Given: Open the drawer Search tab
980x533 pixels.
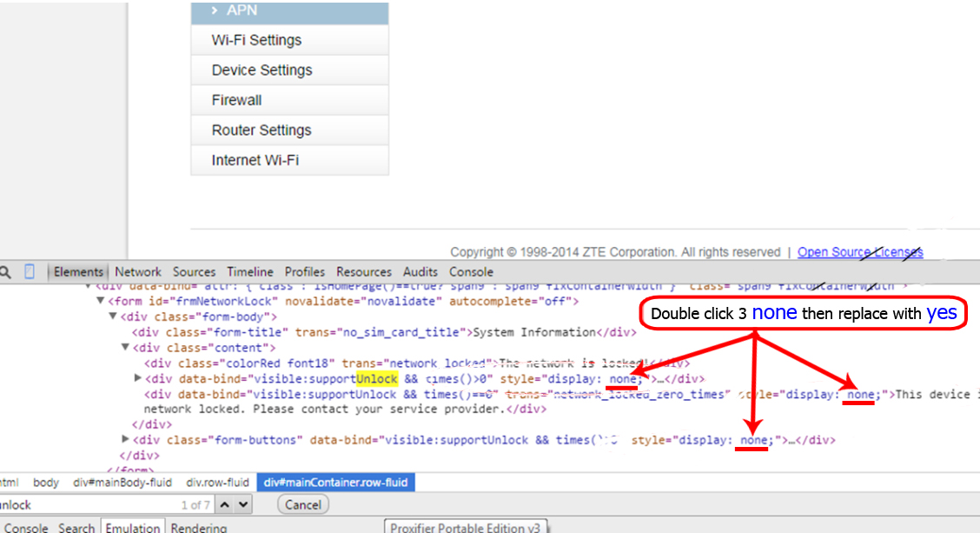Looking at the screenshot, I should click(x=76, y=528).
